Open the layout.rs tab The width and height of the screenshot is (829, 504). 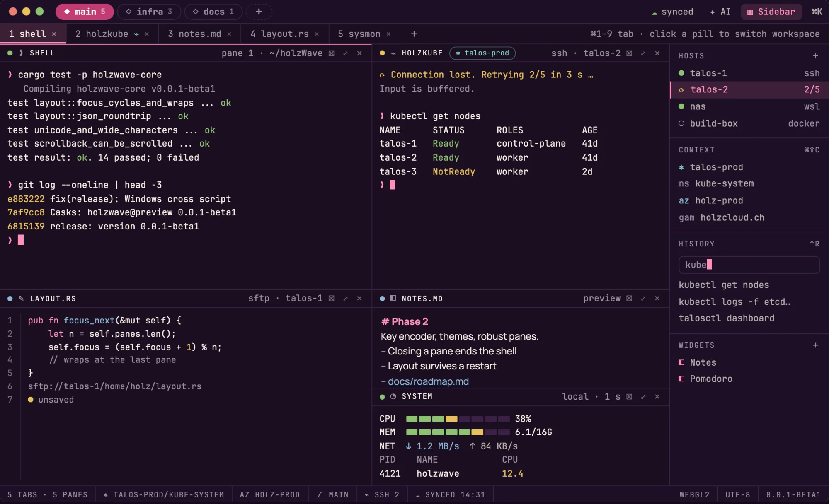point(285,34)
